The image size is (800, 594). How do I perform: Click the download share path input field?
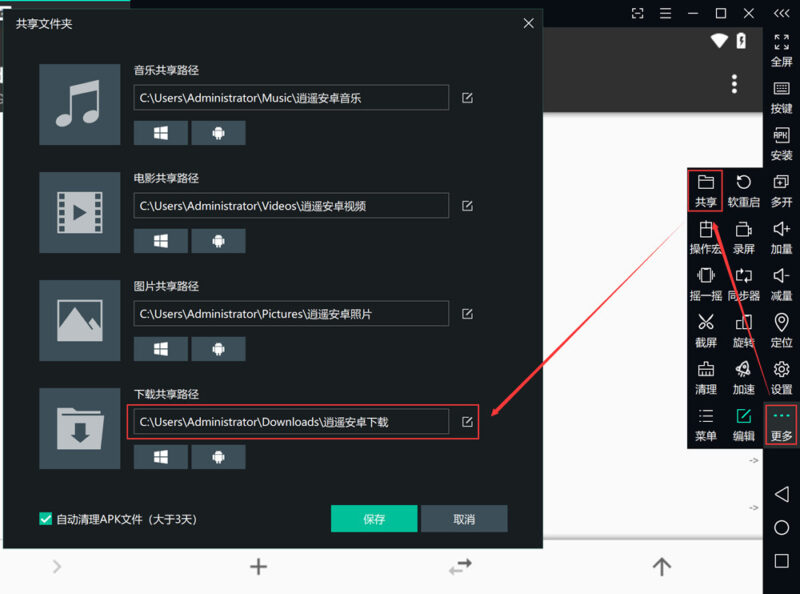pyautogui.click(x=290, y=422)
